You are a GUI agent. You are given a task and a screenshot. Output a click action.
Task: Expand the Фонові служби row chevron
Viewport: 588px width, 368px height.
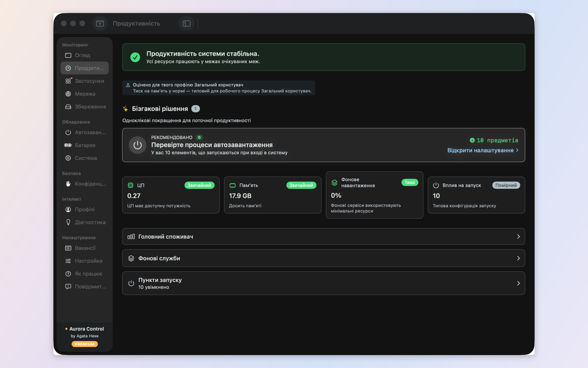518,258
